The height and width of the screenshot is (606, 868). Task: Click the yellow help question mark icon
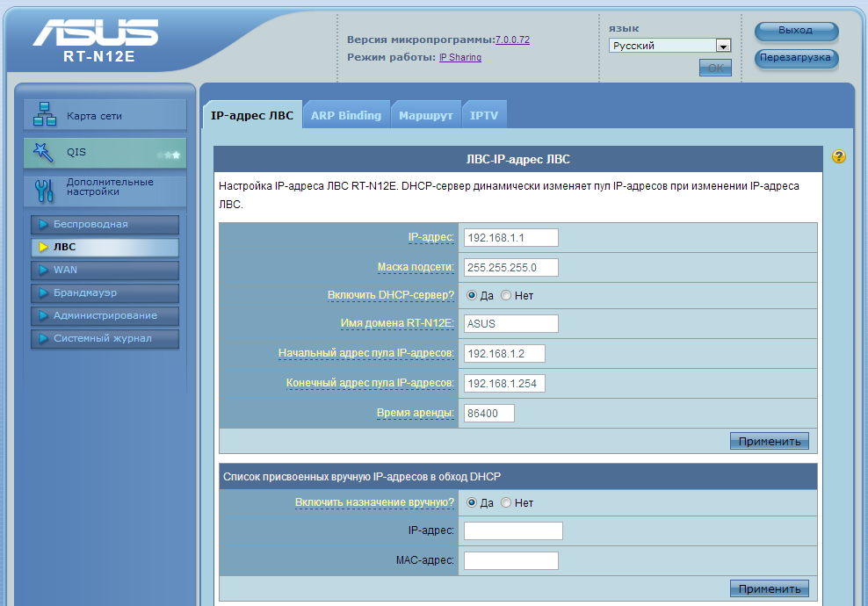pos(839,156)
